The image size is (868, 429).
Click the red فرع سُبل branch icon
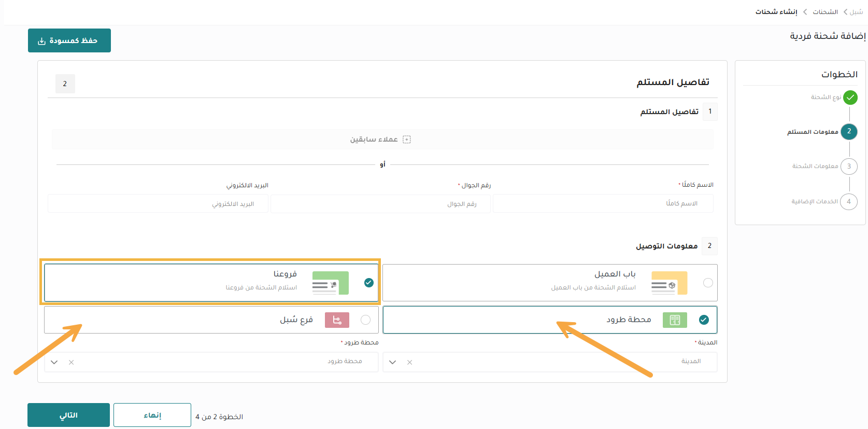coord(337,320)
